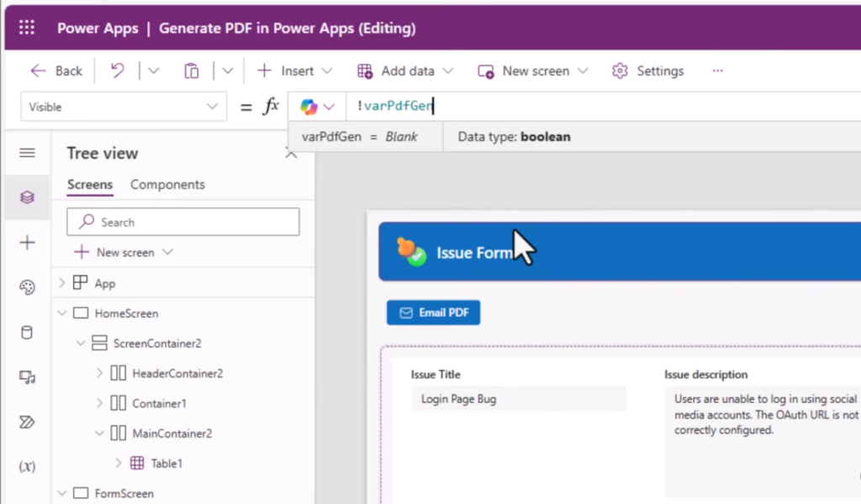Viewport: 861px width, 504px height.
Task: Open the Variables pane icon
Action: tap(27, 466)
